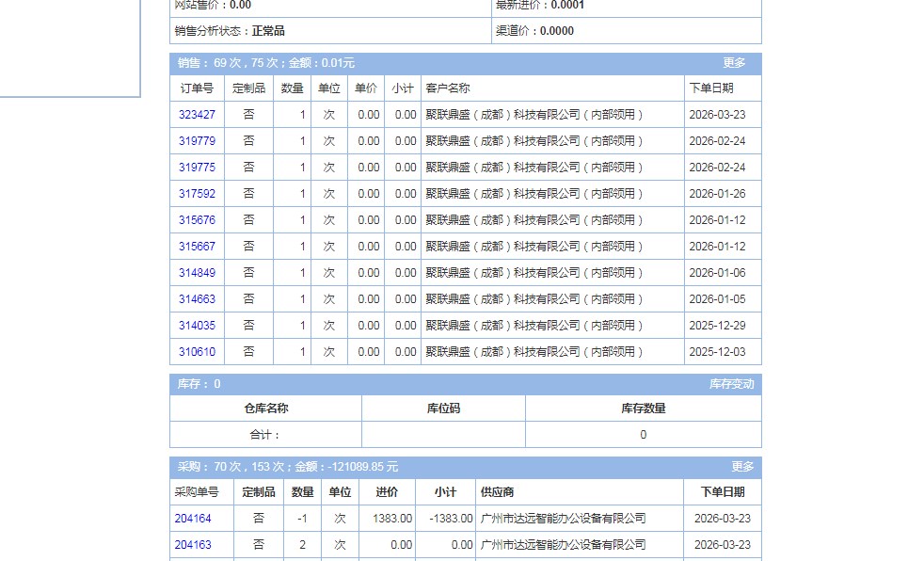Open sales order 319775
This screenshot has width=924, height=561.
coord(197,168)
